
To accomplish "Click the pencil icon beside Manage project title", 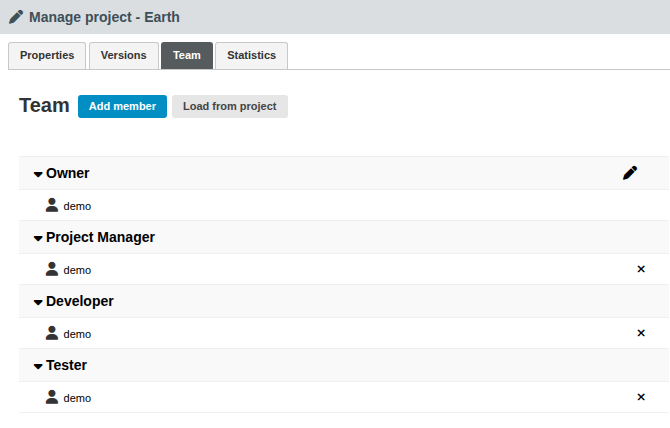I will [x=16, y=17].
